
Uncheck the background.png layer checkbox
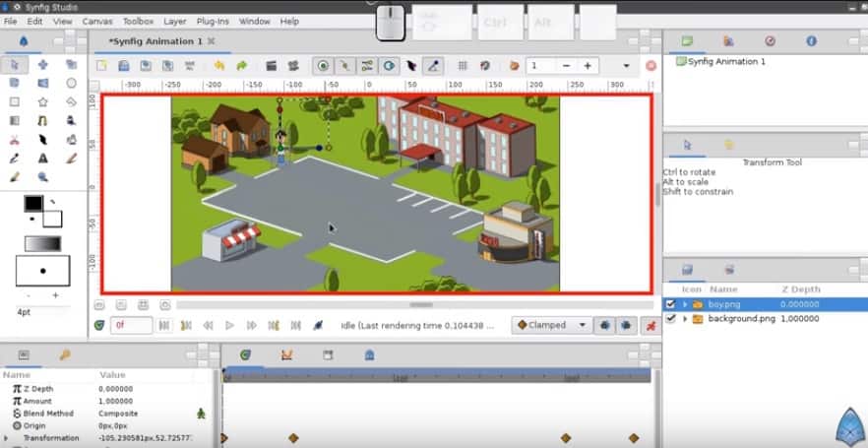pos(671,318)
